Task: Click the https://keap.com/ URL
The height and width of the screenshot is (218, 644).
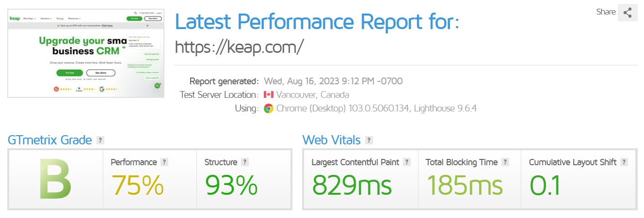Action: coord(239,47)
